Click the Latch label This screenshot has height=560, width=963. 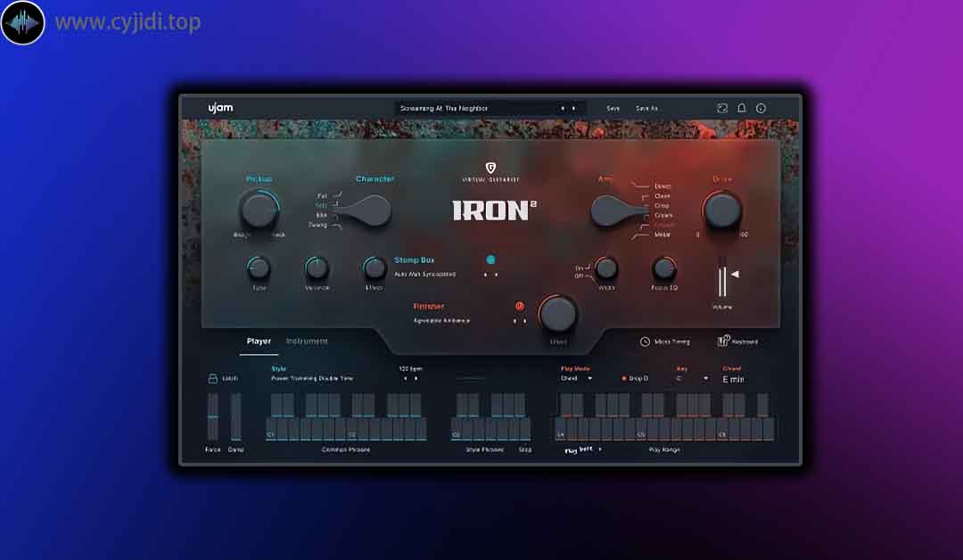pyautogui.click(x=230, y=378)
